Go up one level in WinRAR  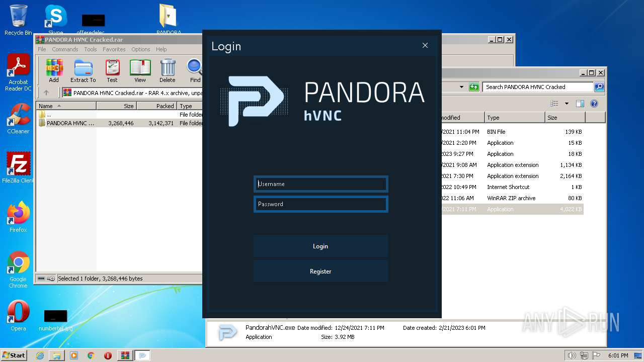46,93
